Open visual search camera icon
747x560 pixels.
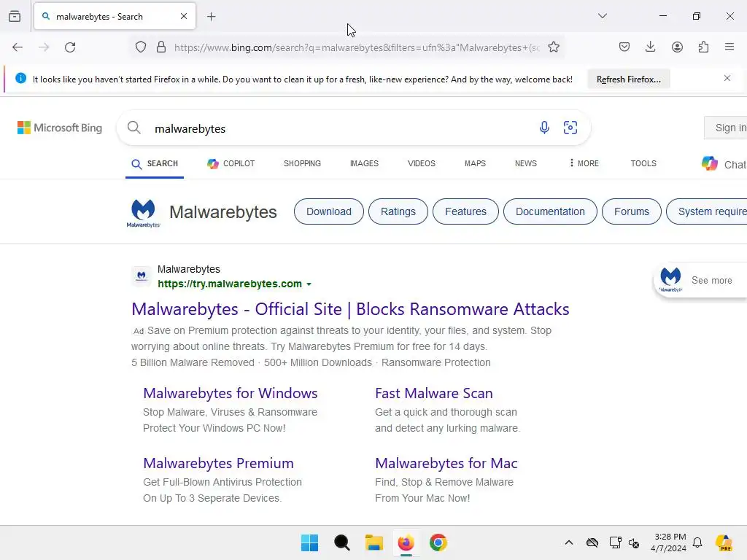(570, 128)
